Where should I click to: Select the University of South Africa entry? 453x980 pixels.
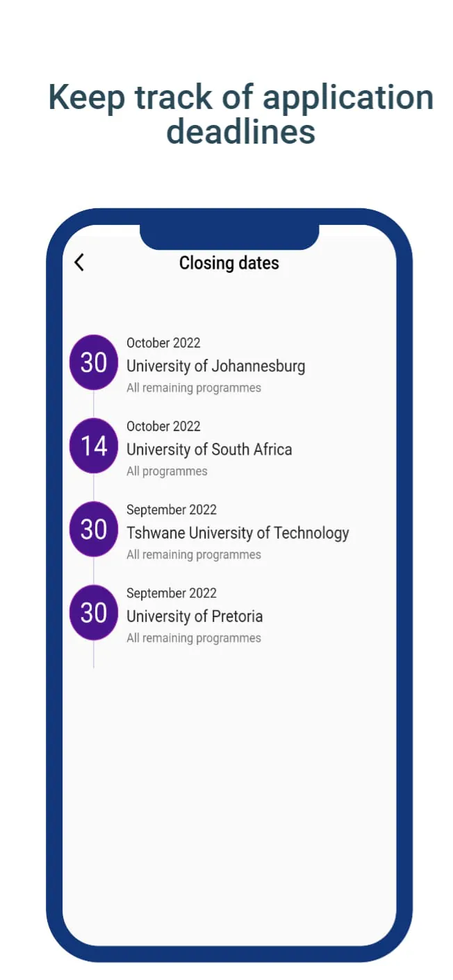tap(208, 449)
